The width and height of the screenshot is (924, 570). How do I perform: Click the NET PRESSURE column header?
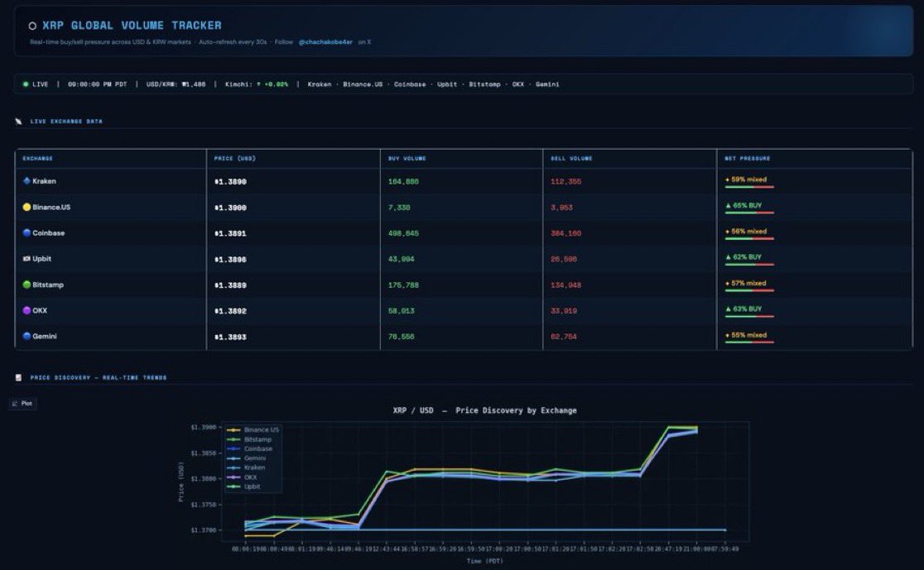tap(747, 158)
